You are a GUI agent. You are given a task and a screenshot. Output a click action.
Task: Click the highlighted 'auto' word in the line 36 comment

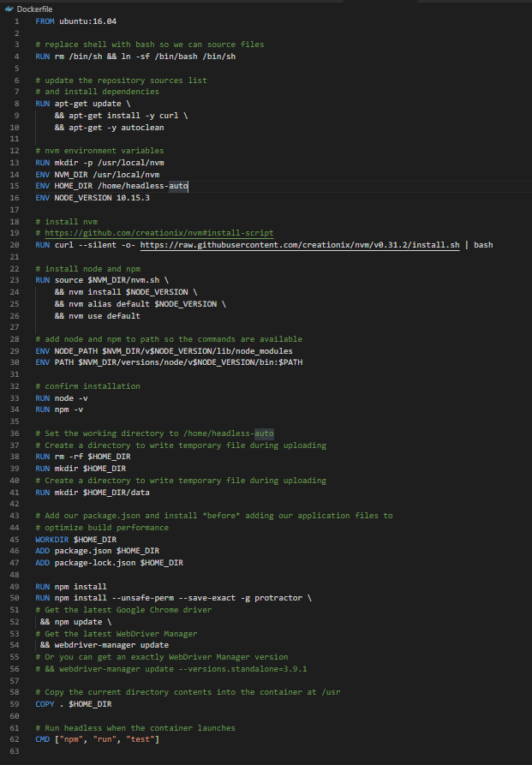[264, 433]
